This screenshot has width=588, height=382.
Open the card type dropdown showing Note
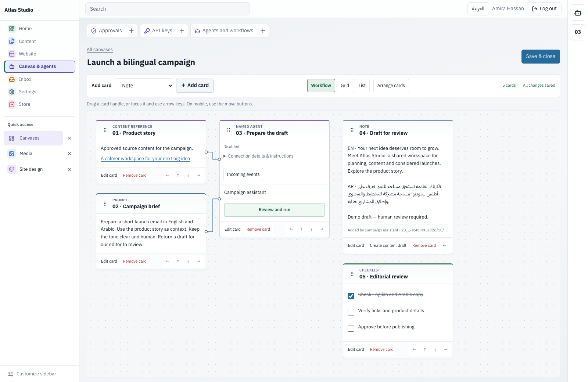[x=144, y=86]
